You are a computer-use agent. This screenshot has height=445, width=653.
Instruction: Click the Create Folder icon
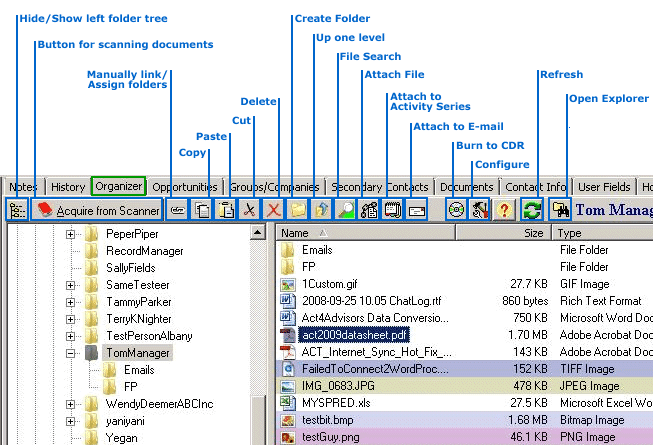[298, 210]
